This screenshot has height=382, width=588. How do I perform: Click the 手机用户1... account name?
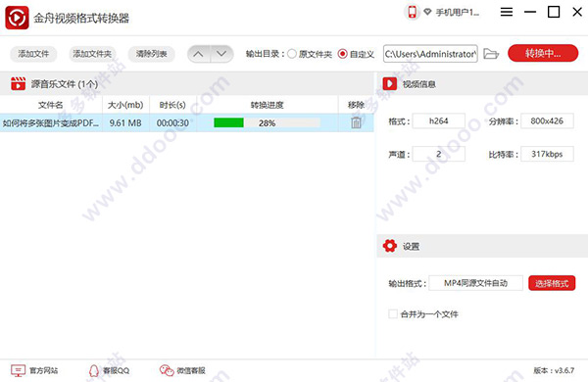[x=457, y=13]
